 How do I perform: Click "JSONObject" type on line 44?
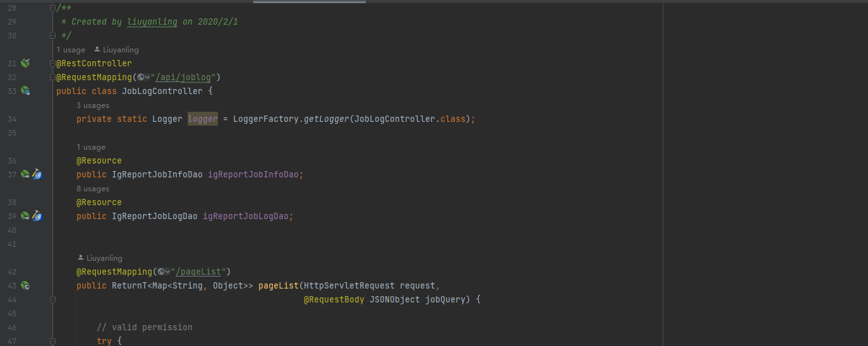point(395,299)
